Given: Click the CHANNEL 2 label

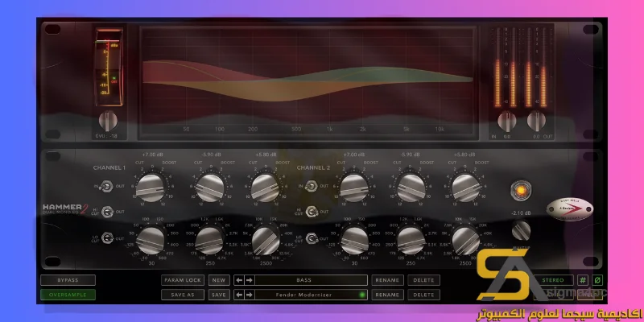Looking at the screenshot, I should (313, 168).
